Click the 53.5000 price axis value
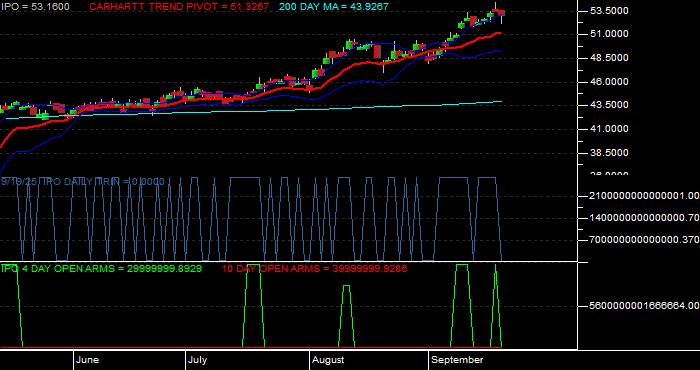 609,11
